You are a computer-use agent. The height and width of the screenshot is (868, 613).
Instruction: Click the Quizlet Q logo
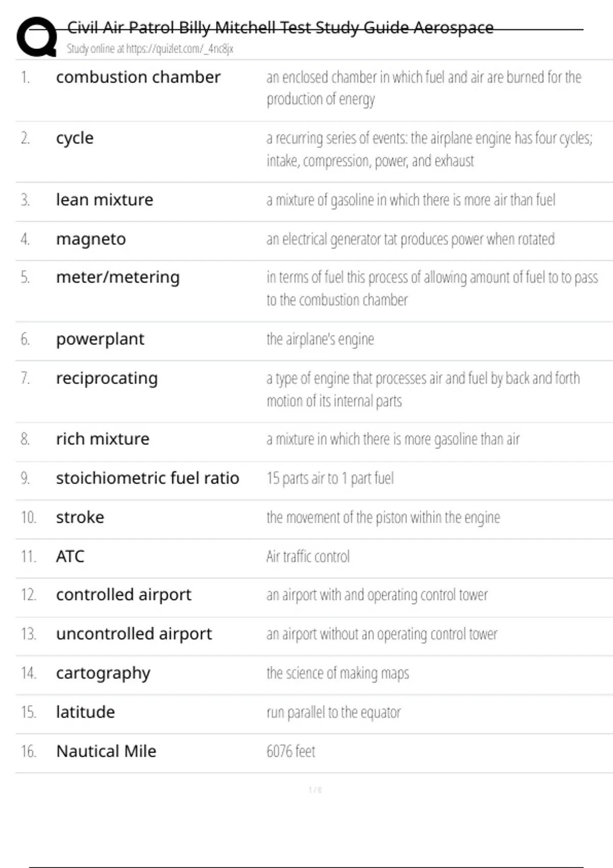(37, 37)
